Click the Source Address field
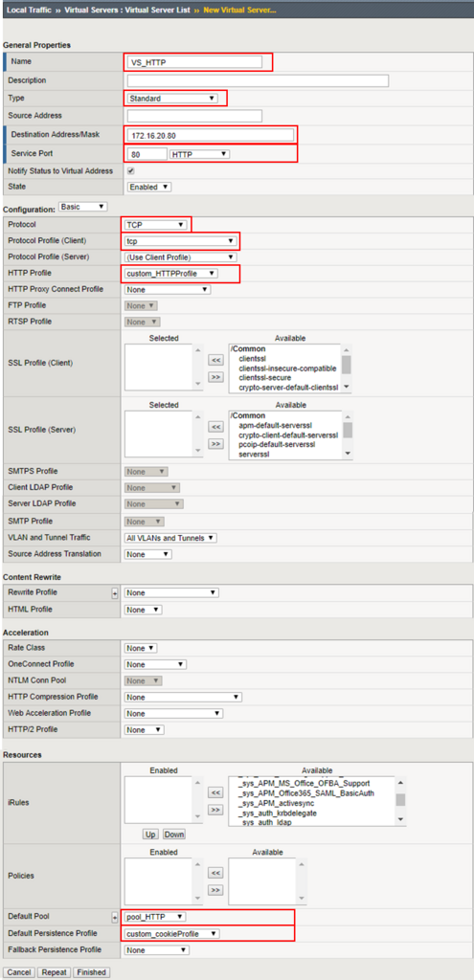Image resolution: width=474 pixels, height=980 pixels. click(x=194, y=116)
